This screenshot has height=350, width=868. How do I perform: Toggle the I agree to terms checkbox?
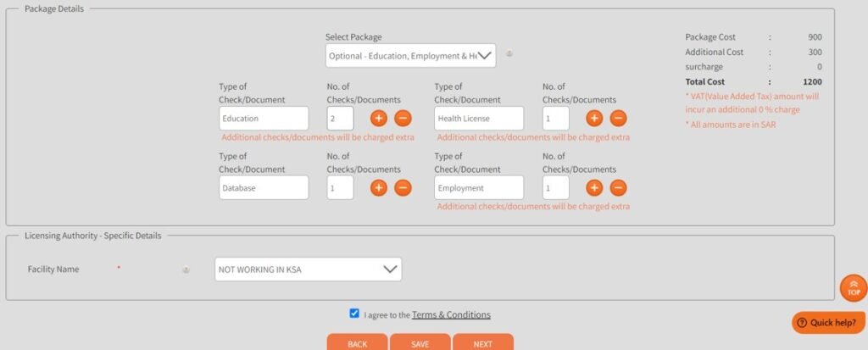pos(354,314)
